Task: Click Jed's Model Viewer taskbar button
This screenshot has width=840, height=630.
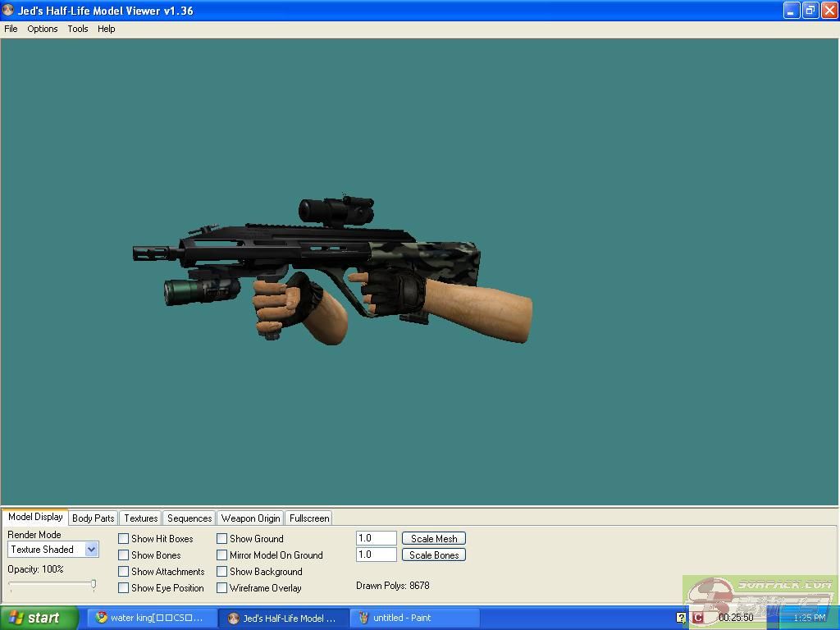Action: 283,618
